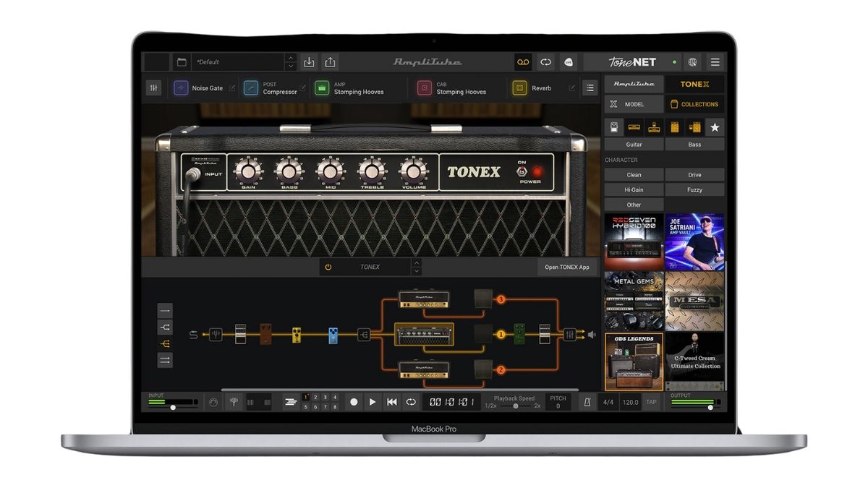
Task: Enable loop playback in the transport
Action: point(410,401)
